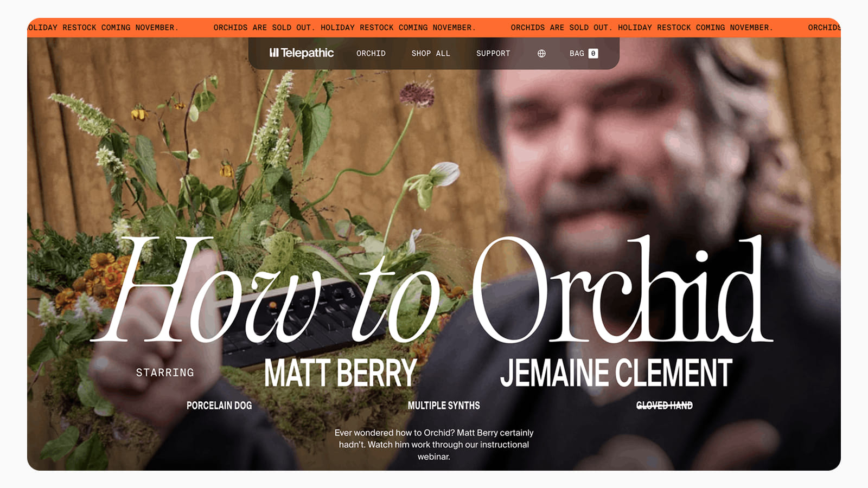The width and height of the screenshot is (868, 488).
Task: Click the orange sold out announcement banner
Action: pos(434,28)
